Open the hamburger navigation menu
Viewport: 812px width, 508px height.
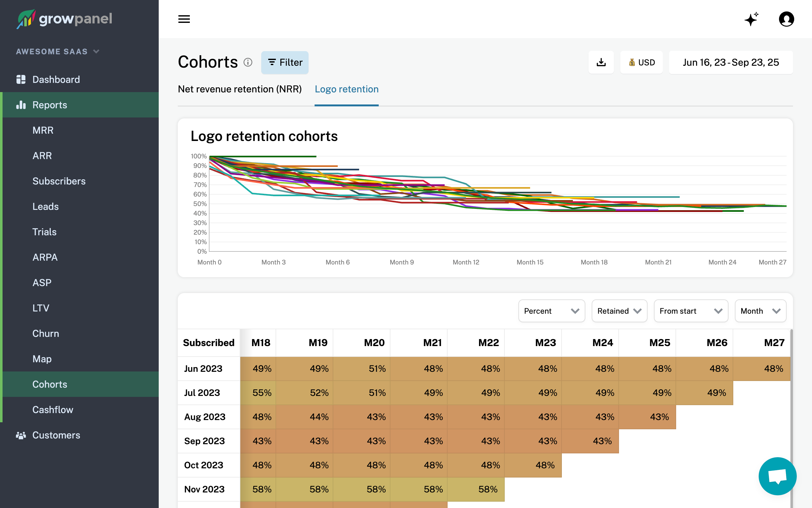(x=184, y=19)
